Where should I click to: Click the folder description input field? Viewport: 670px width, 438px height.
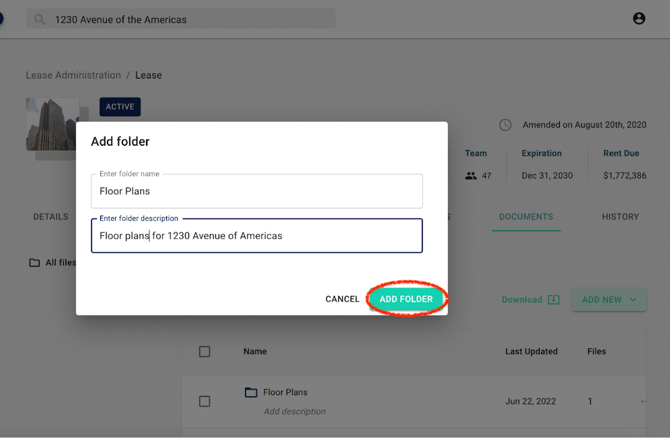point(257,236)
